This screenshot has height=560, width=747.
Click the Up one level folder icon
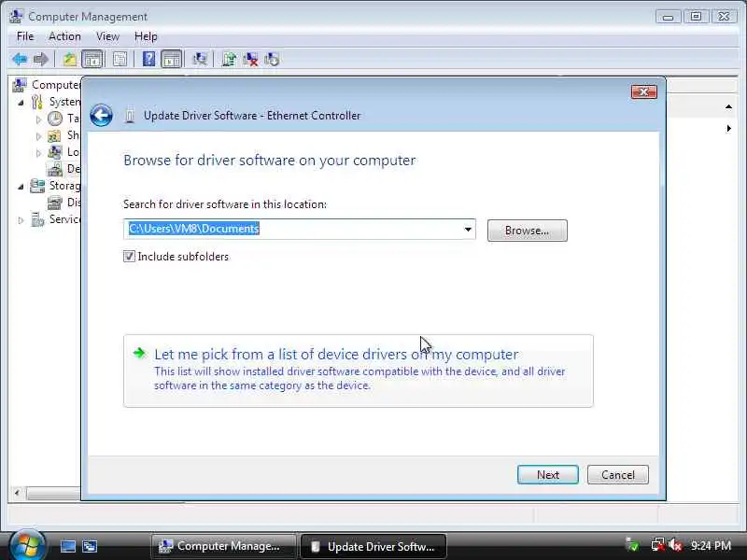coord(70,60)
